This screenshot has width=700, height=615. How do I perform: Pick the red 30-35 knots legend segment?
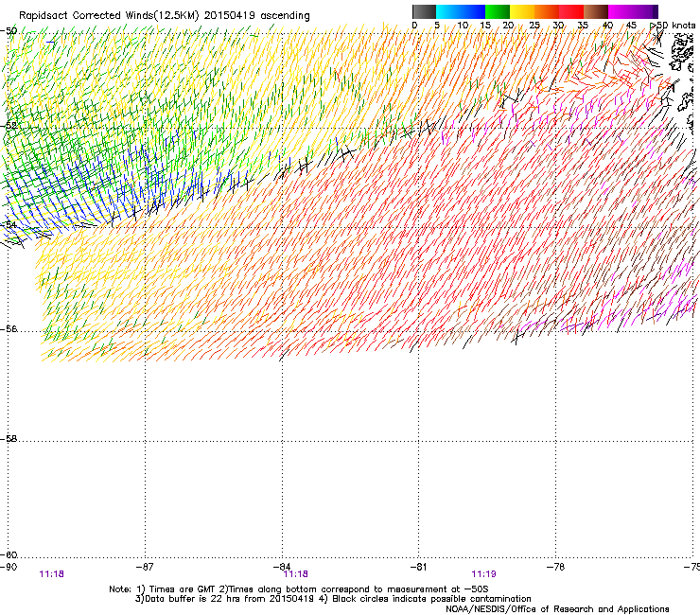coord(571,11)
